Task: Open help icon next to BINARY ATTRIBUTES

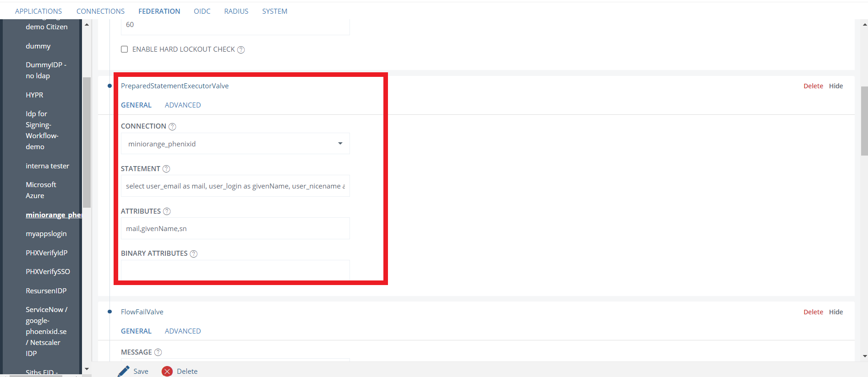Action: [194, 254]
